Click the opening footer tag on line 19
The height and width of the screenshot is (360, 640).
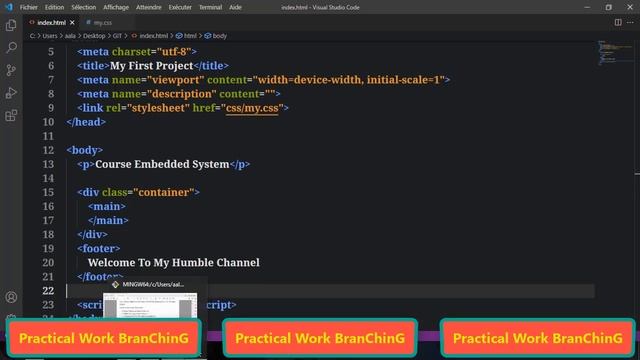[x=98, y=249]
